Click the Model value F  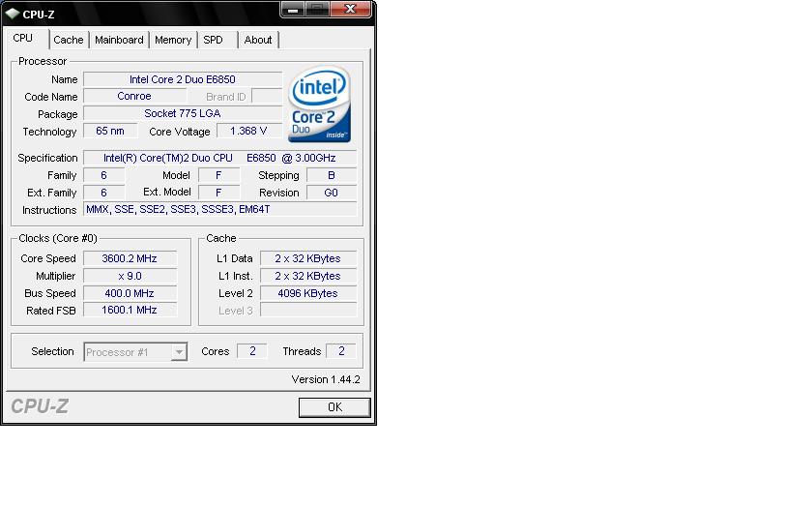(x=218, y=175)
